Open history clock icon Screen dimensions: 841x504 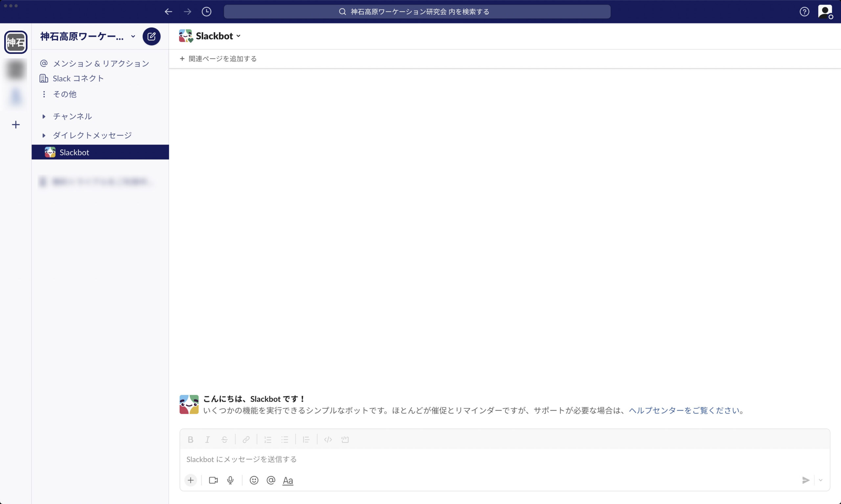(206, 11)
